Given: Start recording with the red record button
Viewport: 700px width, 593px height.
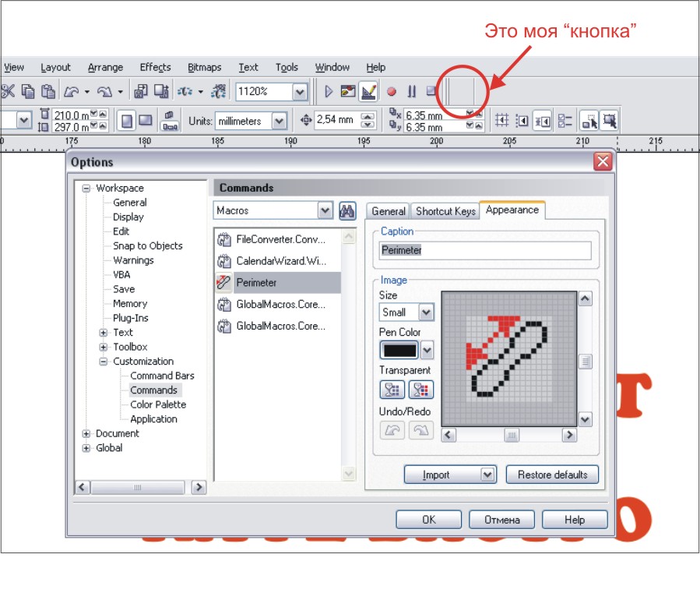Looking at the screenshot, I should click(x=392, y=92).
